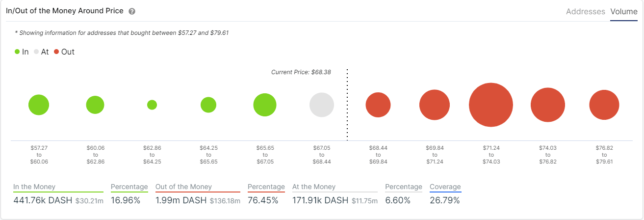Click the green bubble for $57.27 to $60.06

pyautogui.click(x=39, y=105)
